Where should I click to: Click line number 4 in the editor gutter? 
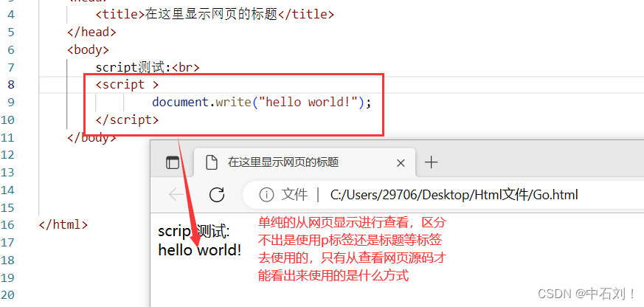[10, 14]
